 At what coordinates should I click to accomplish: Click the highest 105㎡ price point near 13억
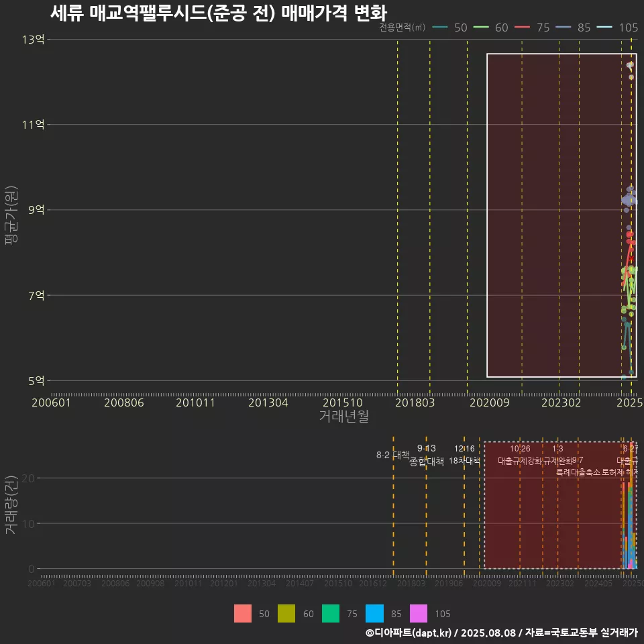pos(630,64)
